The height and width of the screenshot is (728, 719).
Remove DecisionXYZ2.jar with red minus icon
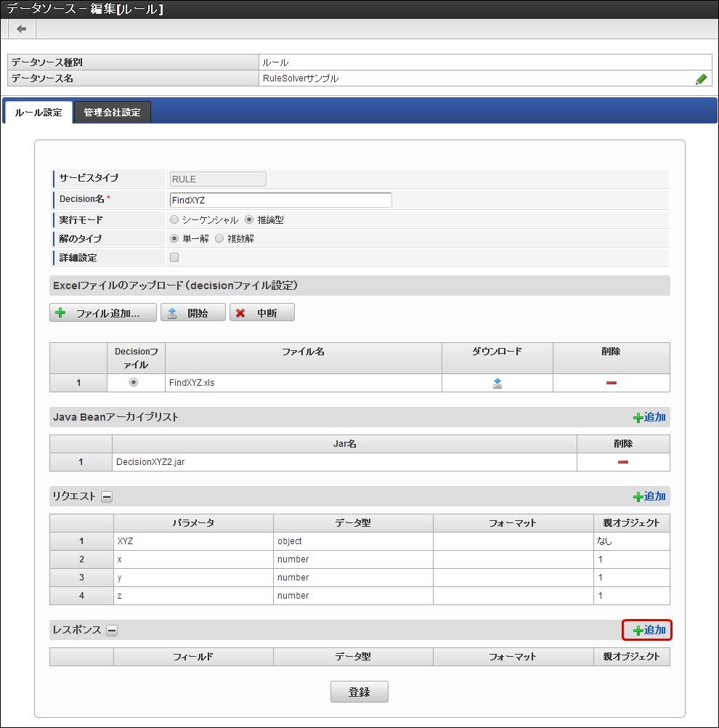pos(623,462)
